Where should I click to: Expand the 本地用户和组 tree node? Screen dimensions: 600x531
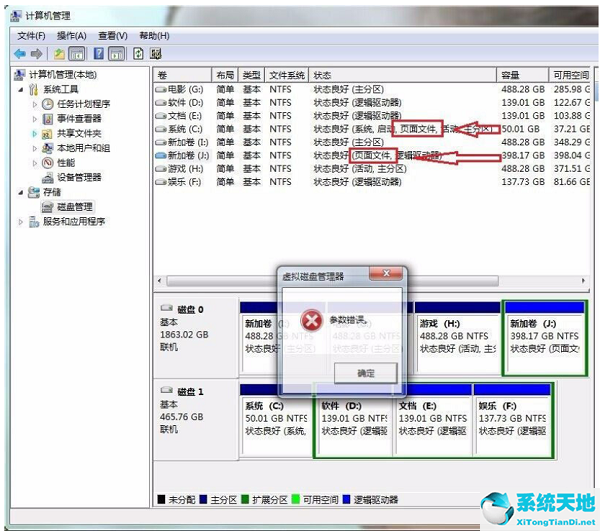[35, 148]
